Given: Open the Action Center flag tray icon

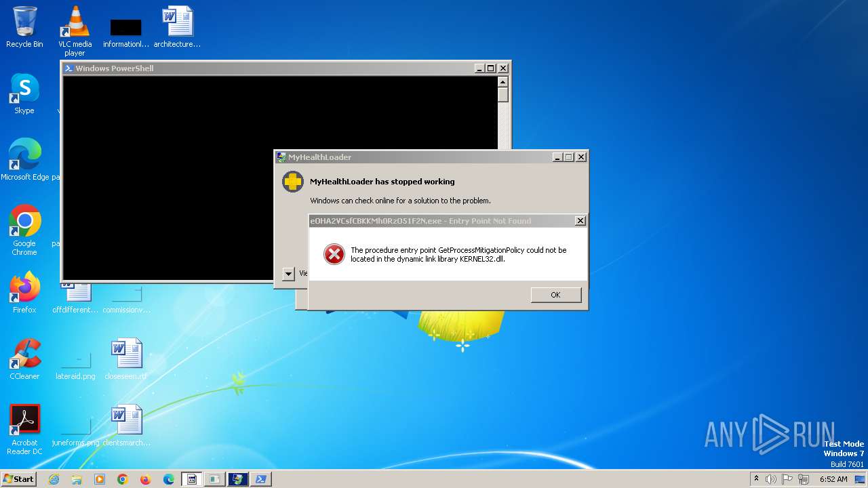Looking at the screenshot, I should (787, 479).
